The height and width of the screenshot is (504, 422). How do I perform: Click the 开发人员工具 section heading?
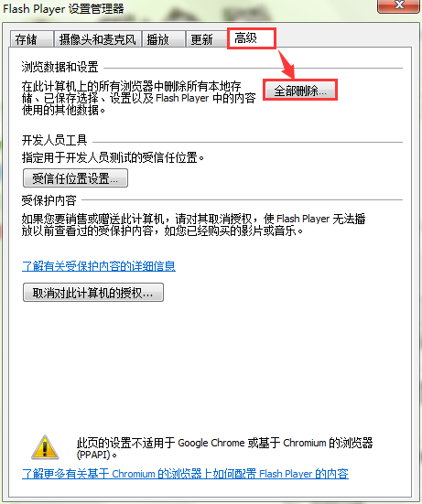point(54,140)
